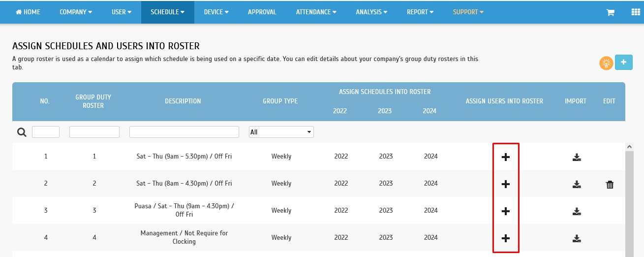The image size is (644, 257).
Task: Open 2024 schedule for roster 3
Action: [430, 211]
